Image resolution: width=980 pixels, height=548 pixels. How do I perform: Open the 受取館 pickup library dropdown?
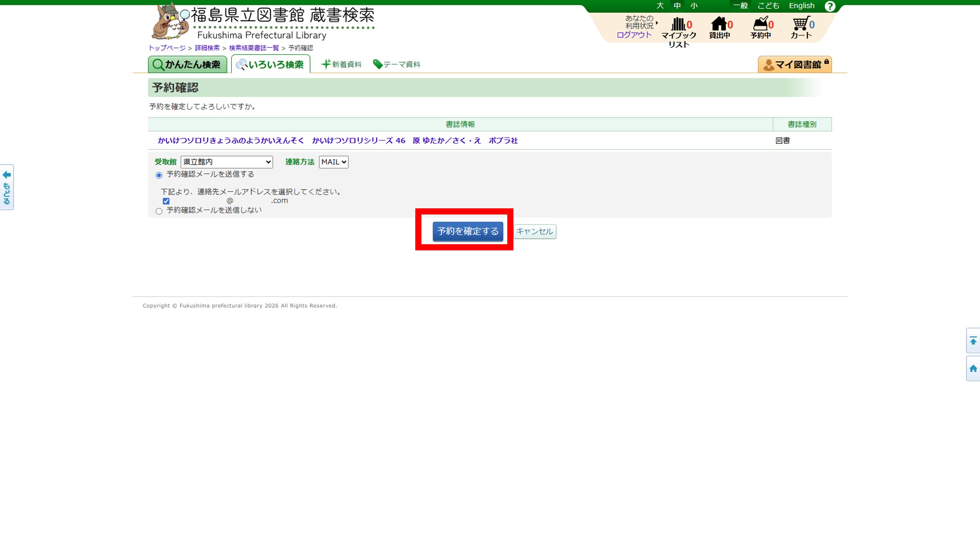(x=226, y=162)
